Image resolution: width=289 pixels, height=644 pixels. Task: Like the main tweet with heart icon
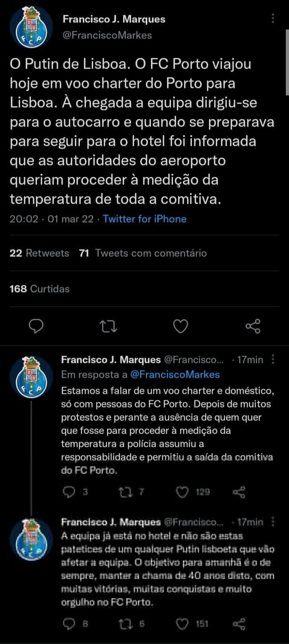[x=181, y=326]
